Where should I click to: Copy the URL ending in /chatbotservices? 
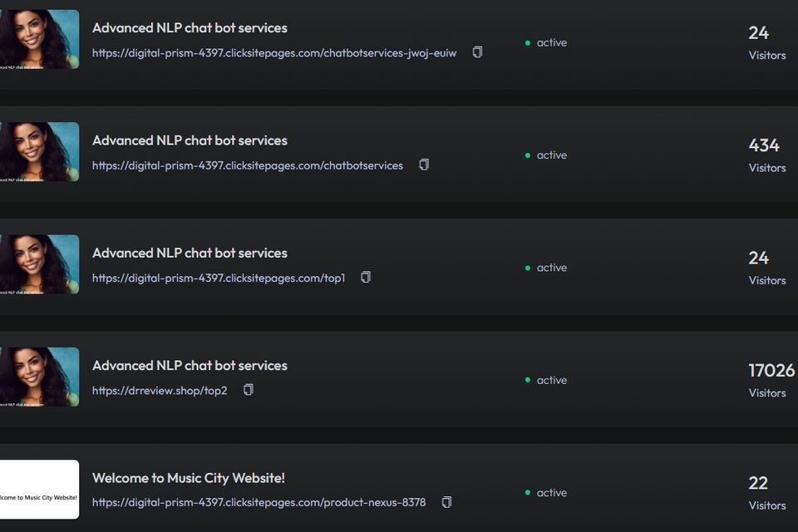tap(424, 165)
